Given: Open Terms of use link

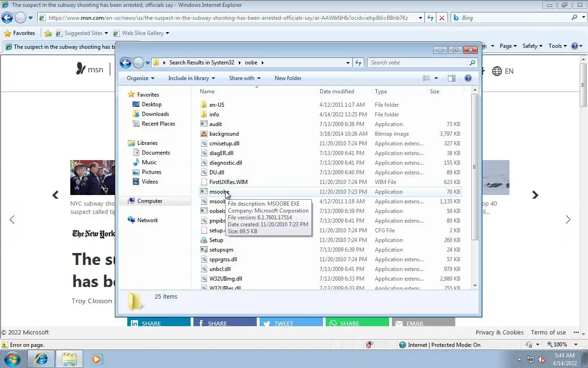Looking at the screenshot, I should pos(548,333).
